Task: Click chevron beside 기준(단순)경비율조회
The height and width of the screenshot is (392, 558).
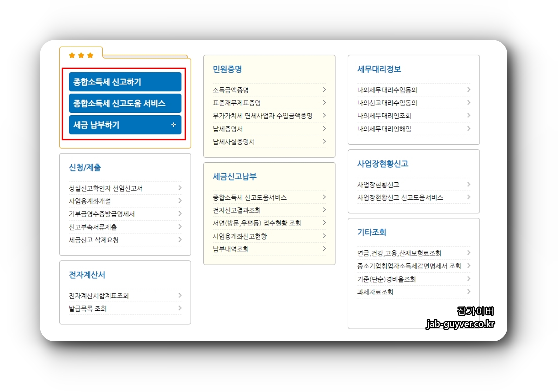Action: coord(469,279)
